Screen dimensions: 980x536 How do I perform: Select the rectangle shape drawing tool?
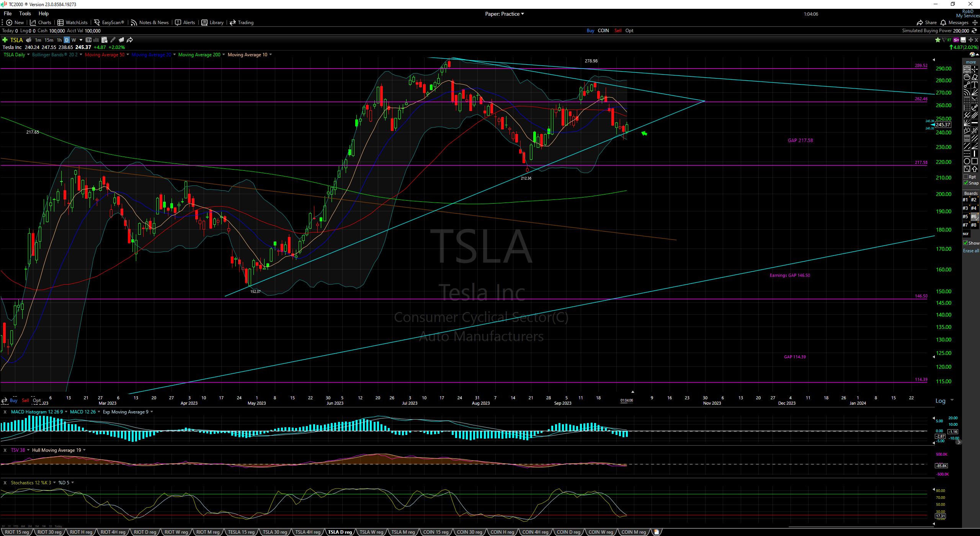point(975,161)
